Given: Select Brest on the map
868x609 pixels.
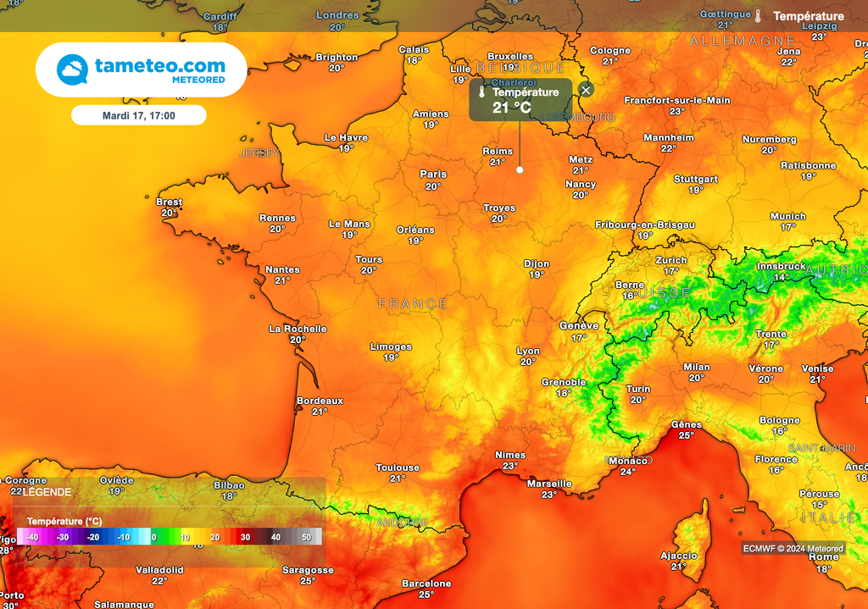Looking at the screenshot, I should (169, 202).
